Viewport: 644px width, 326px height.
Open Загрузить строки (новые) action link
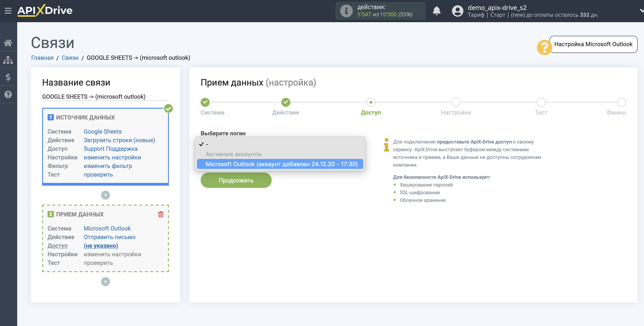tap(119, 140)
